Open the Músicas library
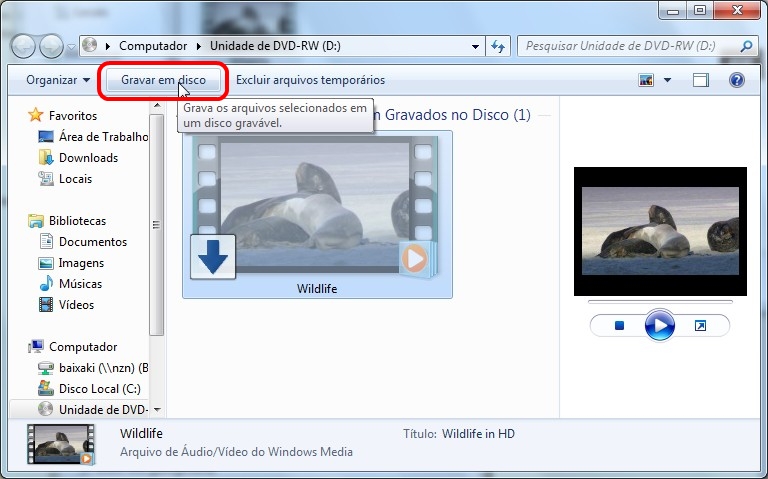This screenshot has width=768, height=479. [80, 284]
